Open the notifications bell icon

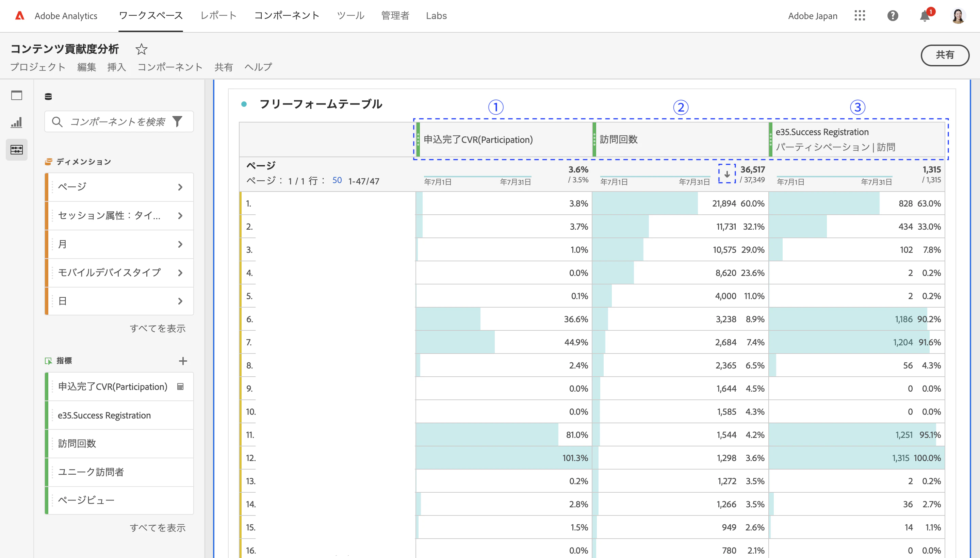pos(925,16)
